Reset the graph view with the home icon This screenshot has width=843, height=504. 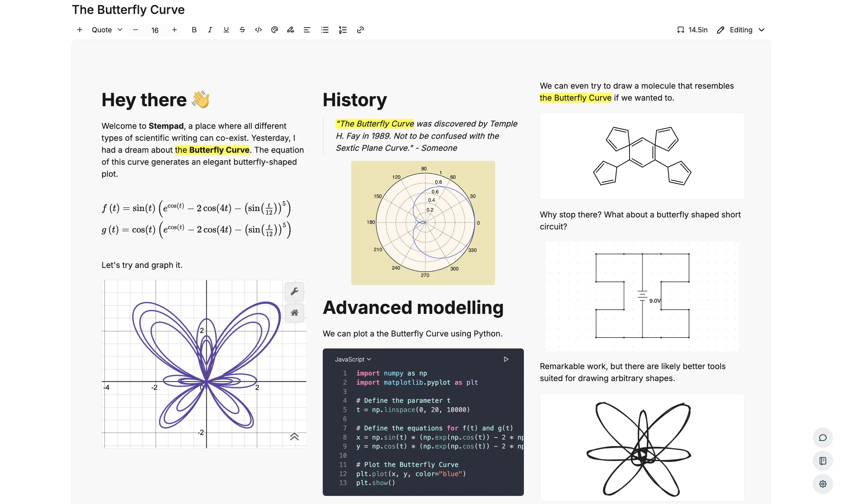(x=295, y=313)
